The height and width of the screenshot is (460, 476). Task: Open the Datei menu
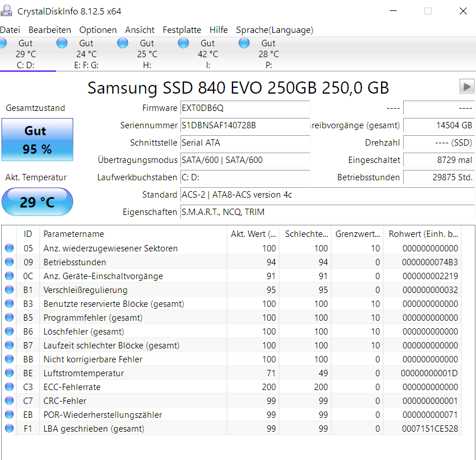pyautogui.click(x=10, y=30)
